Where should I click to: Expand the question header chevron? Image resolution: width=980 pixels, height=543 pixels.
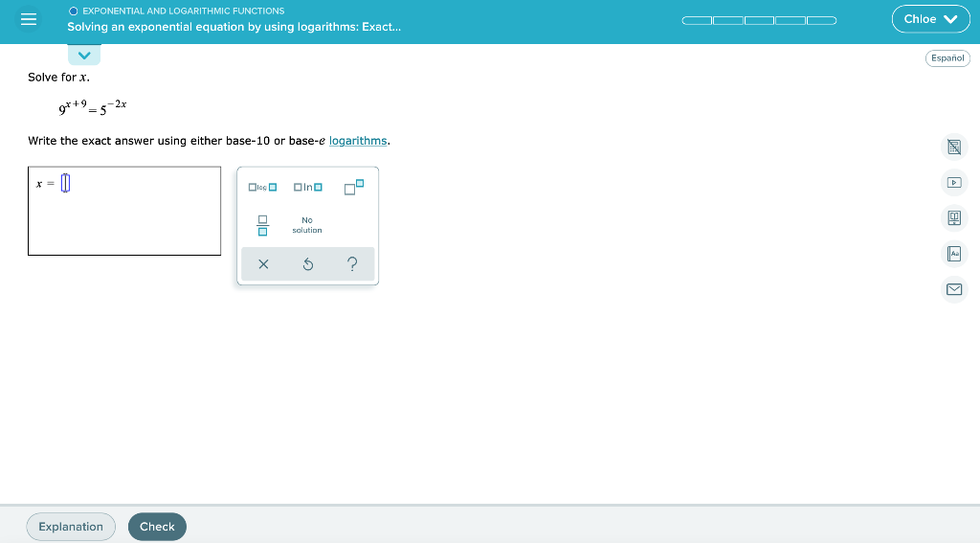pyautogui.click(x=84, y=55)
